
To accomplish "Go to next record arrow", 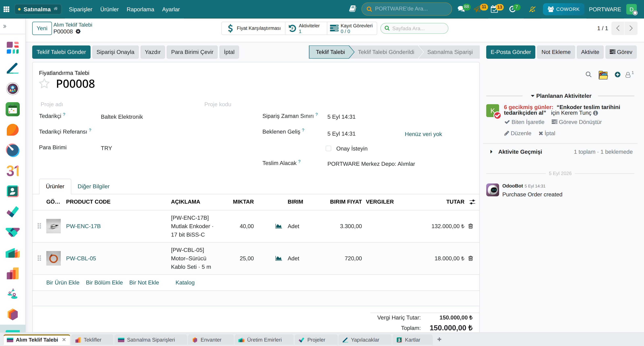I will [x=631, y=28].
